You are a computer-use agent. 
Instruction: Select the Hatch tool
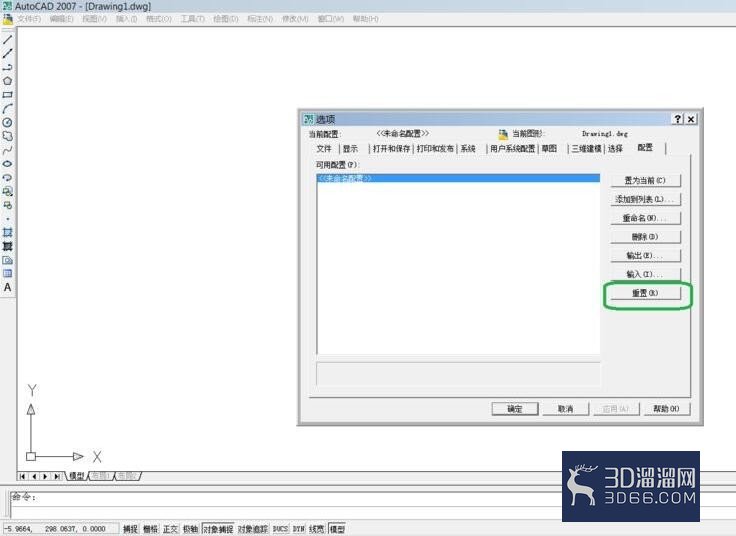point(8,232)
